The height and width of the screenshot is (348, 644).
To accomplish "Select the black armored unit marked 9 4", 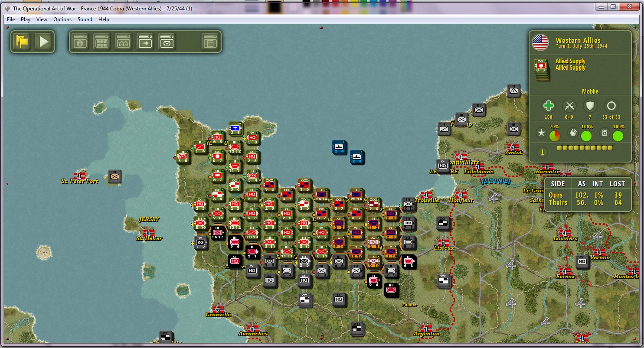I will 374,280.
